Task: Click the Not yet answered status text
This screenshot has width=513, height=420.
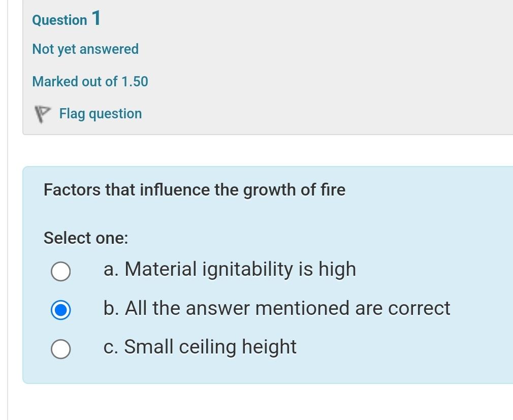Action: tap(85, 49)
